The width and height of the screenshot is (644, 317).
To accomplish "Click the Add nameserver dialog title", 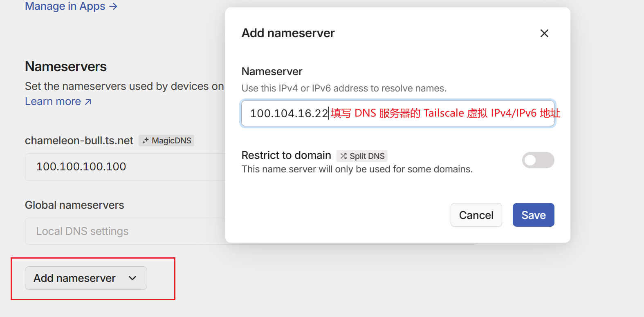I will [x=288, y=33].
